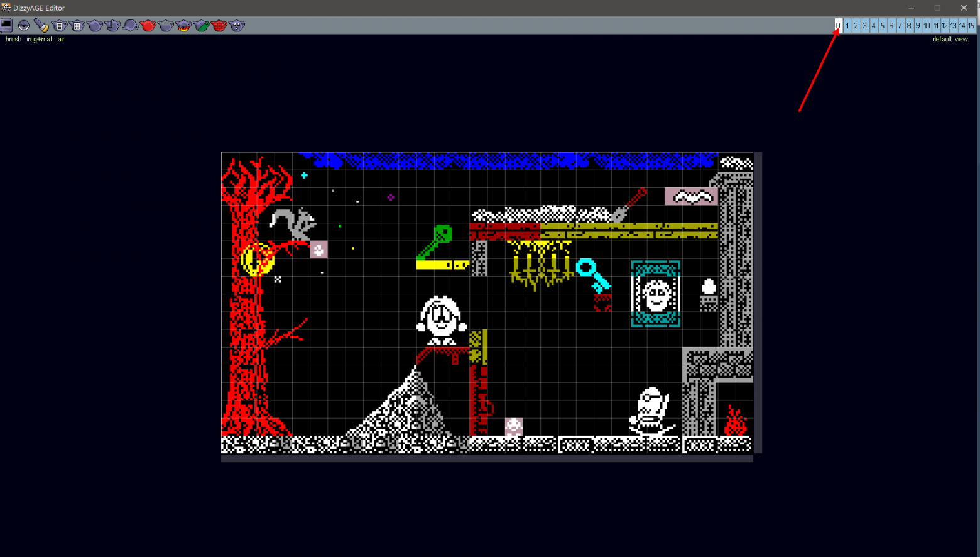The width and height of the screenshot is (980, 557).
Task: Select the cyan framed portrait on map
Action: pos(656,294)
